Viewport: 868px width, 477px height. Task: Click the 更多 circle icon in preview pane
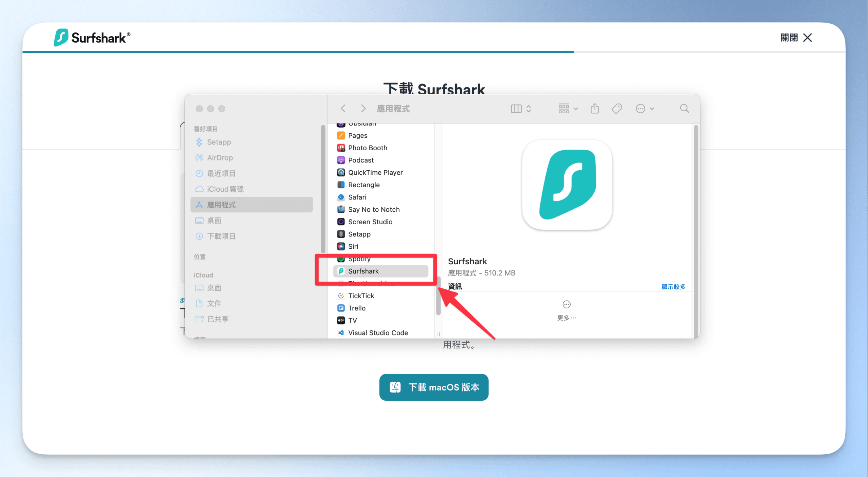(567, 304)
